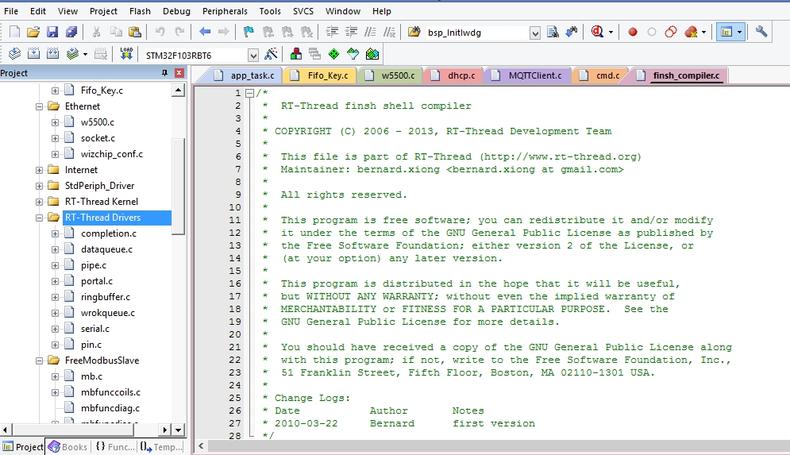Viewport: 790px width, 455px height.
Task: Open the Func... (Functions) panel tab
Action: tap(115, 447)
